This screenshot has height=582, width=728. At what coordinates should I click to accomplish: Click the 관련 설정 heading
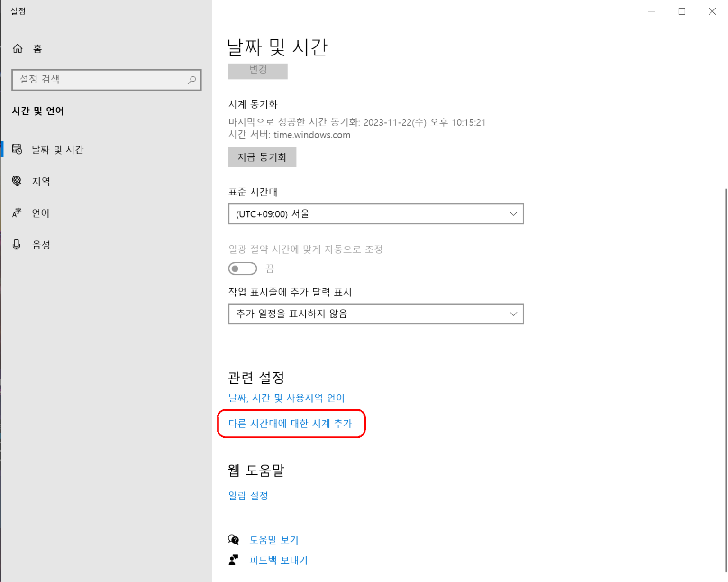(256, 378)
